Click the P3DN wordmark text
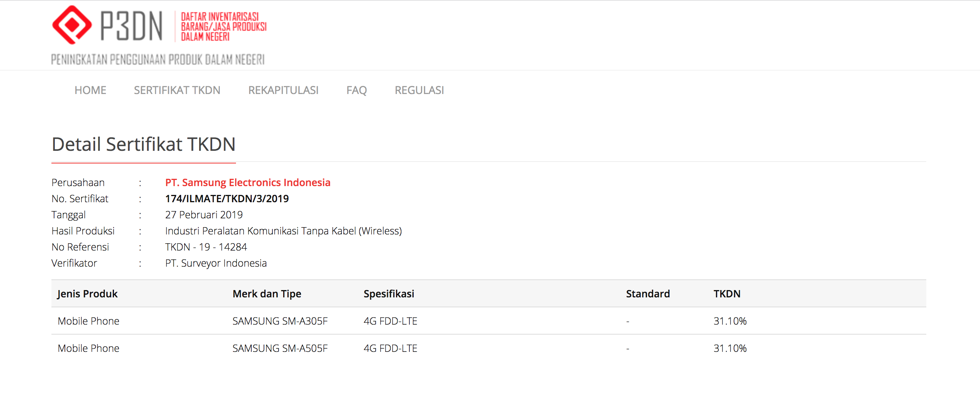The width and height of the screenshot is (980, 396). (132, 26)
